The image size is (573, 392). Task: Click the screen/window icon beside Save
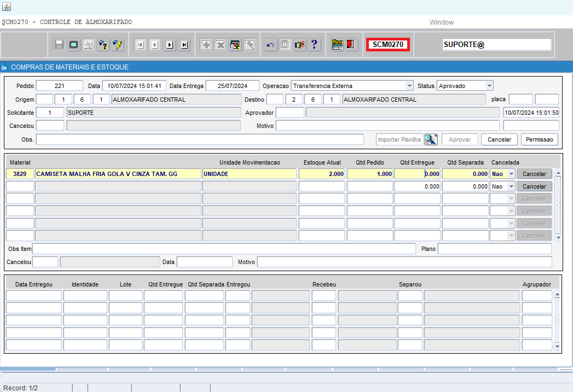coord(73,44)
